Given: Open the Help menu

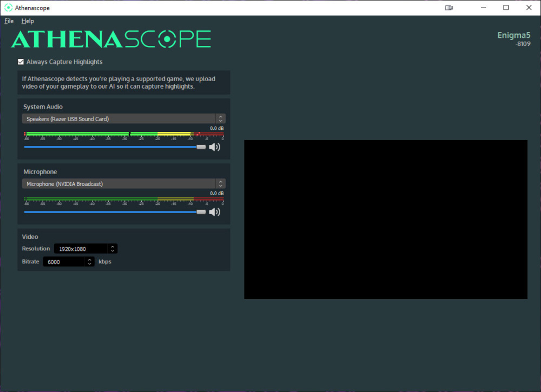Looking at the screenshot, I should tap(28, 21).
